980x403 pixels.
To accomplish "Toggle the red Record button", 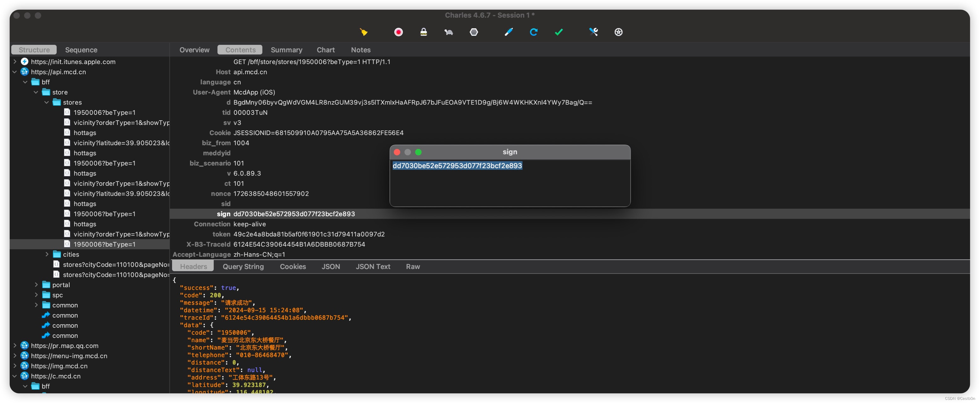I will [x=398, y=32].
